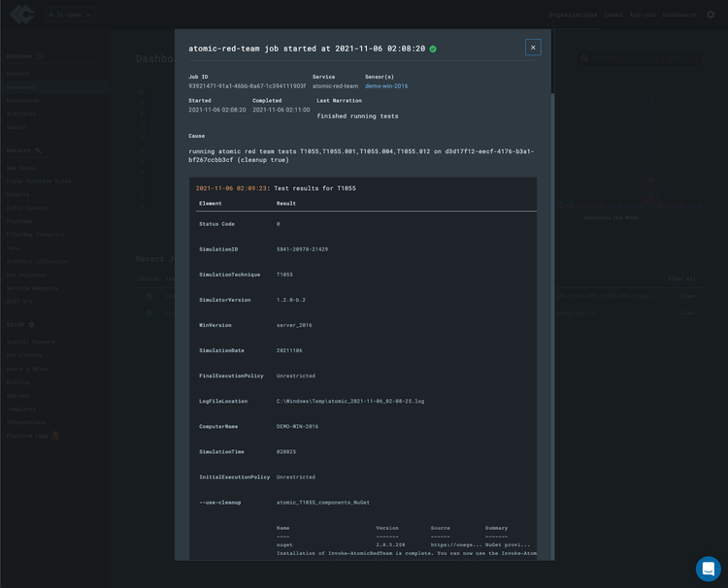Click the red badge beside Platform Logs
This screenshot has width=728, height=588.
click(x=54, y=435)
